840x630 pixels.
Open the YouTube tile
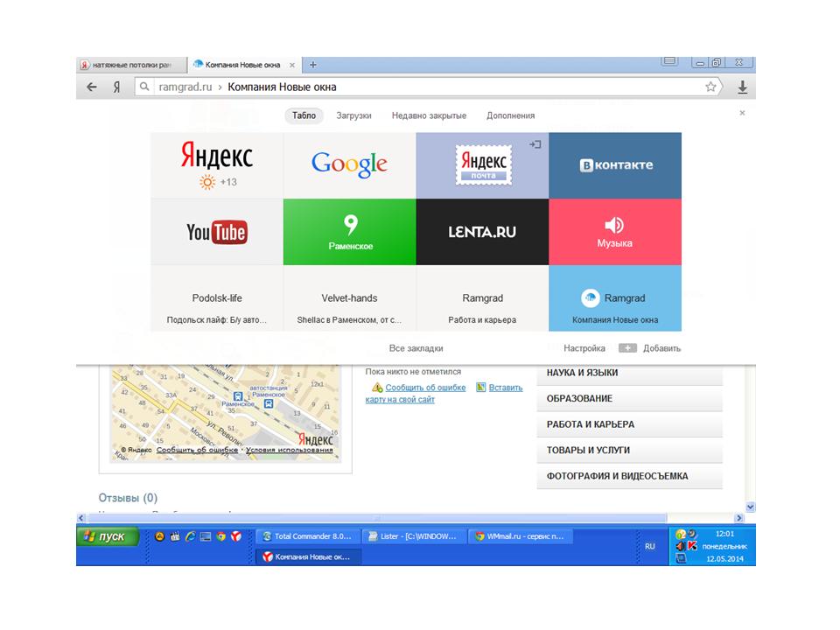point(217,232)
